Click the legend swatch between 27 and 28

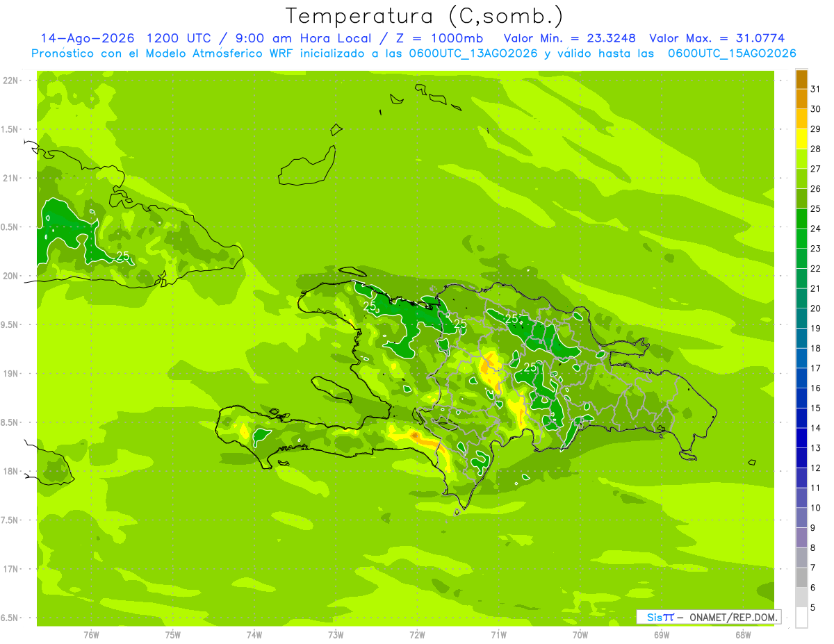coord(801,159)
